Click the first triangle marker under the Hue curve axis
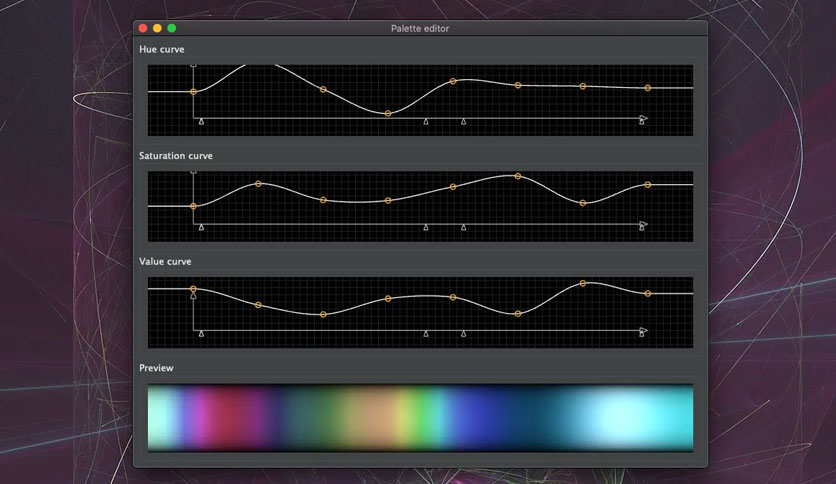Viewport: 836px width, 484px height. point(202,122)
